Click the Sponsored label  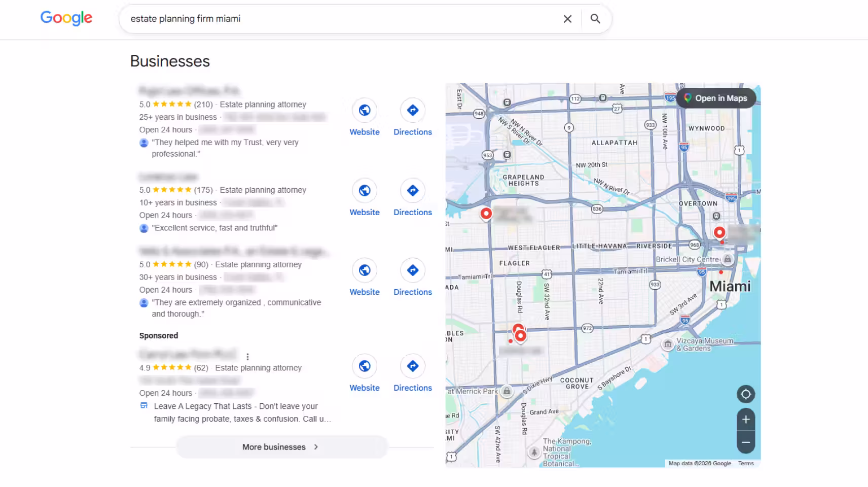[x=159, y=336]
